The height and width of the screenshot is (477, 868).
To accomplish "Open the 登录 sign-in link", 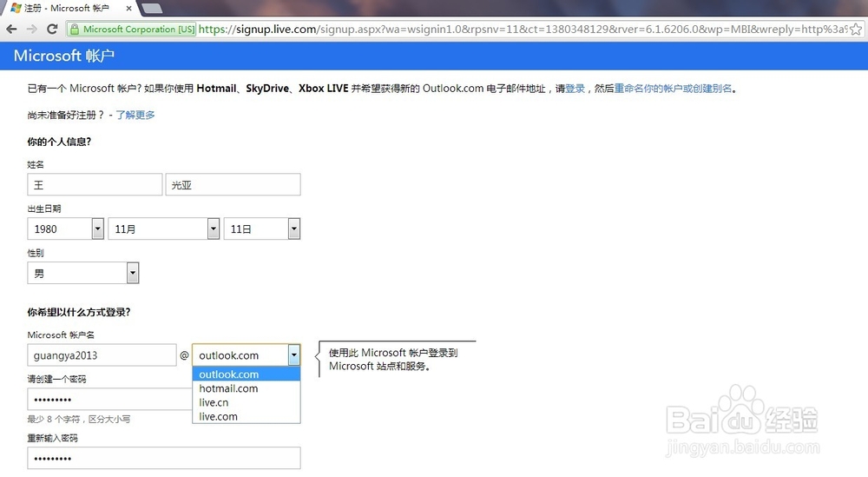I will (x=575, y=89).
